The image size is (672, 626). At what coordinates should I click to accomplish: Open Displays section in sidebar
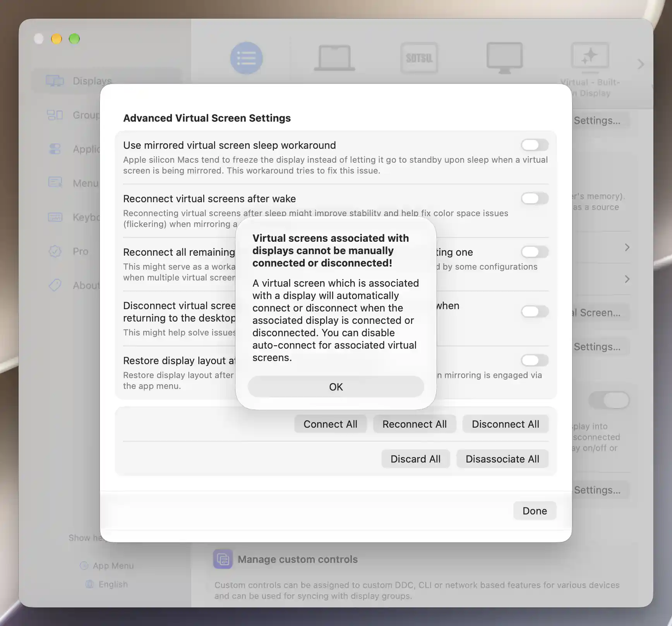pyautogui.click(x=106, y=81)
